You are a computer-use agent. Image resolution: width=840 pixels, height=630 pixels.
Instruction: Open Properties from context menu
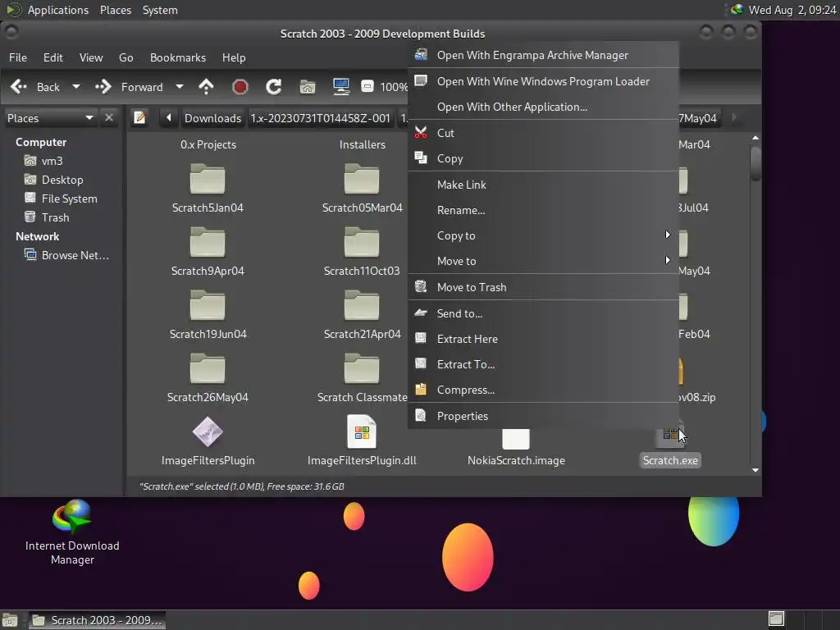tap(543, 416)
